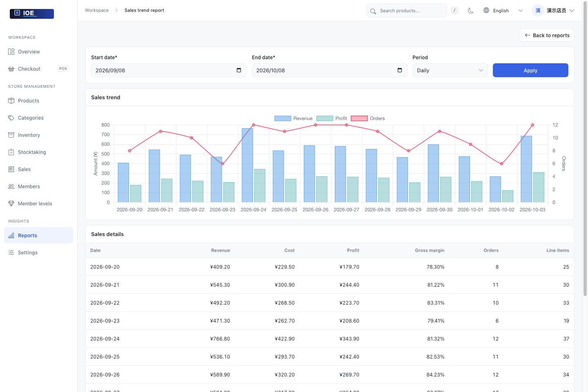The height and width of the screenshot is (392, 588).
Task: Click the slash shortcut key badge
Action: tap(454, 11)
